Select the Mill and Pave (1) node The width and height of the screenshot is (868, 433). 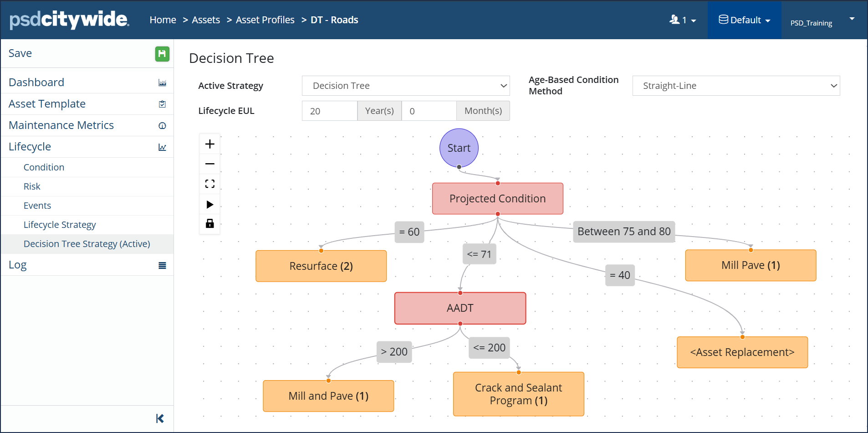[x=328, y=396]
